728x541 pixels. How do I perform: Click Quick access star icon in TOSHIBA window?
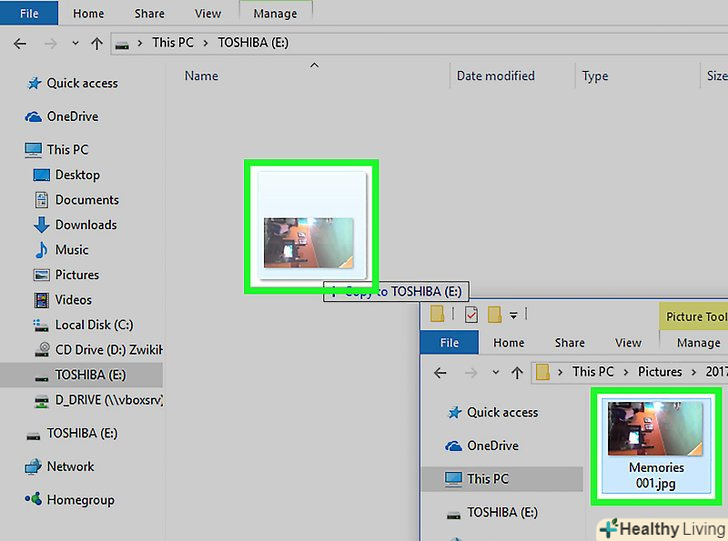(34, 84)
